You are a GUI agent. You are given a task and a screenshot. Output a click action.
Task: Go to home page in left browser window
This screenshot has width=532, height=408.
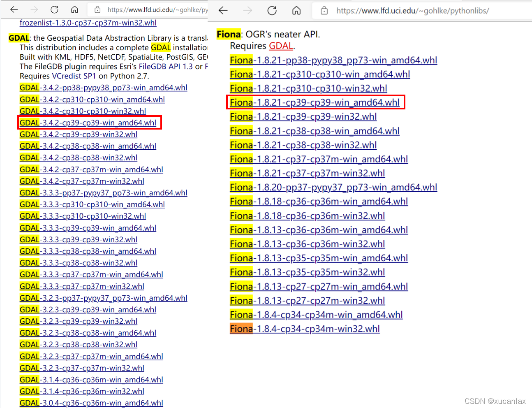click(74, 9)
